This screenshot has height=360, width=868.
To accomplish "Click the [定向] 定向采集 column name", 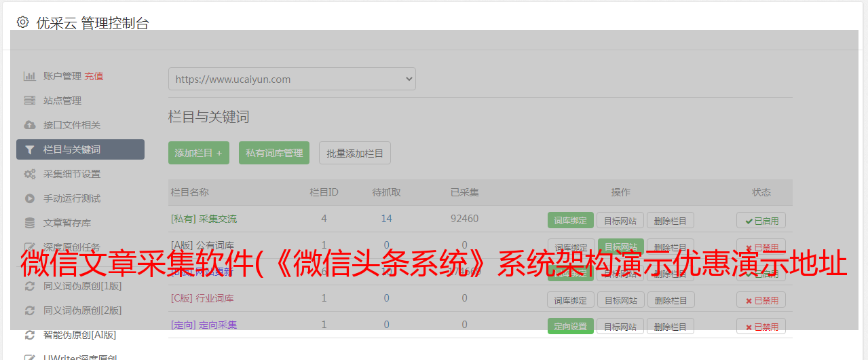I will tap(204, 325).
